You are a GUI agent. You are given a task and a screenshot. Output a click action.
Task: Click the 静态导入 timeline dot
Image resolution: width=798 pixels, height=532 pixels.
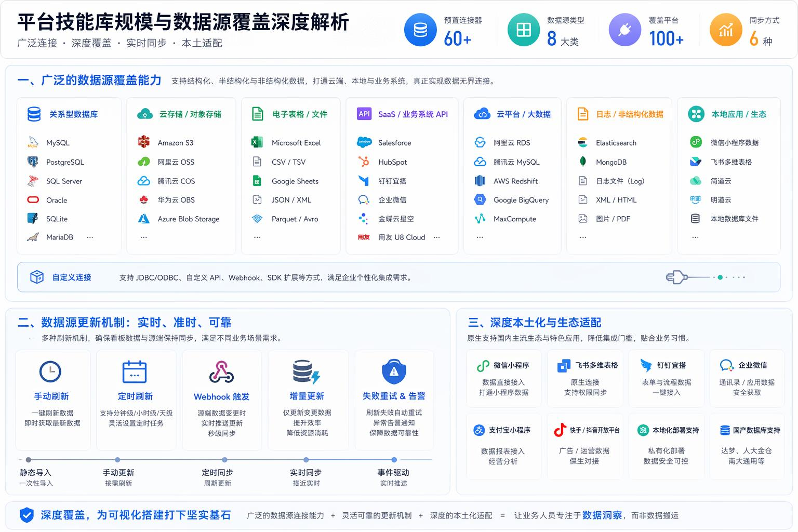coord(28,460)
